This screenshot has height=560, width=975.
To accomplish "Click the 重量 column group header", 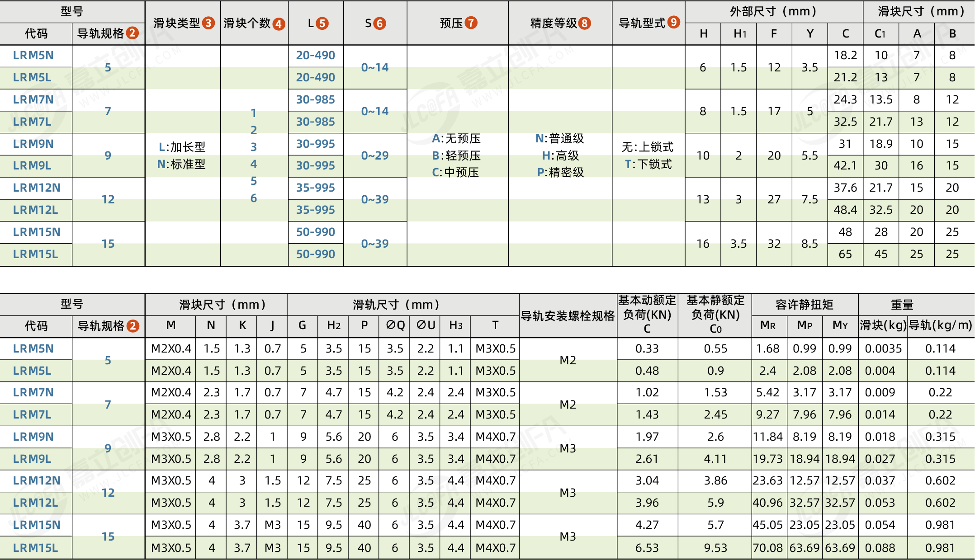I will (x=902, y=305).
